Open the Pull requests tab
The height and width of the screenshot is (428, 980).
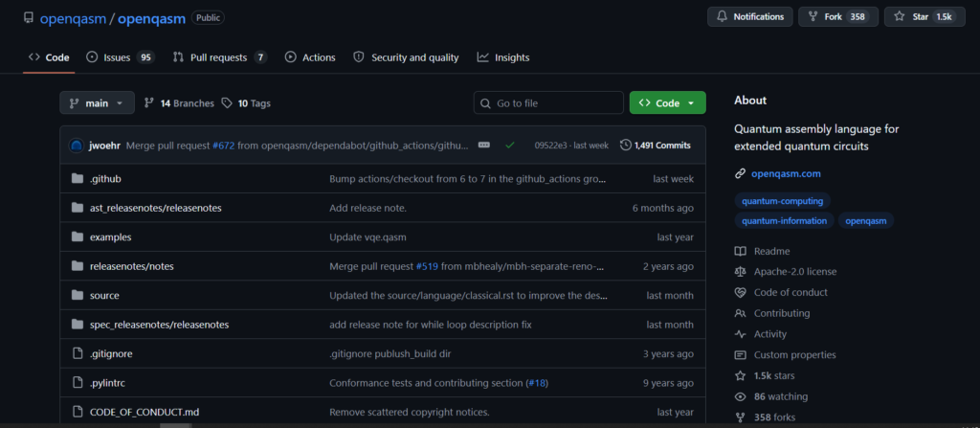[x=220, y=57]
